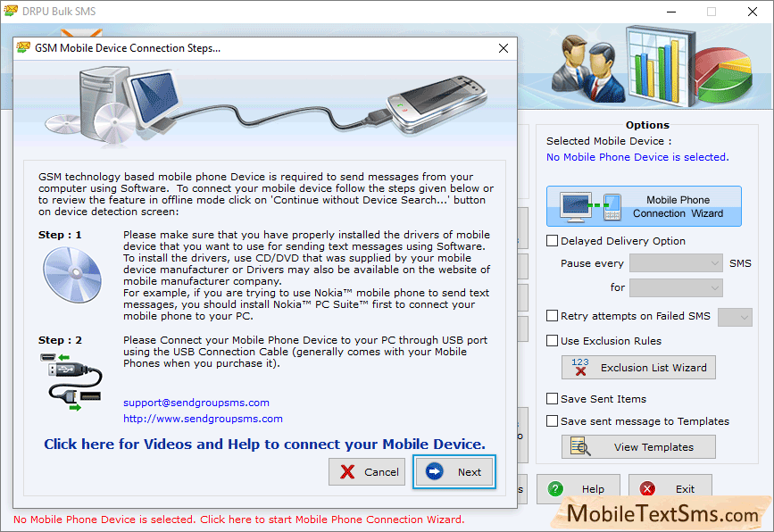Expand the 'for' duration dropdown
The width and height of the screenshot is (774, 532).
coord(676,287)
